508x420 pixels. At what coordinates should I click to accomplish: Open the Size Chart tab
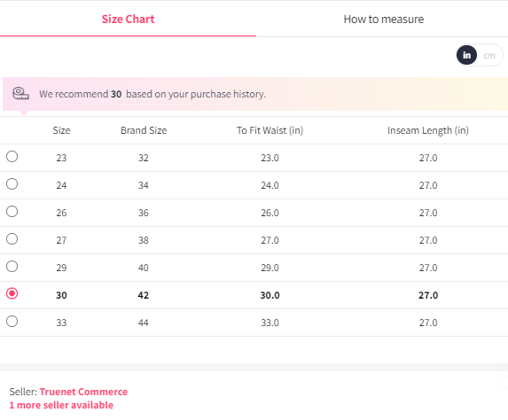coord(128,19)
